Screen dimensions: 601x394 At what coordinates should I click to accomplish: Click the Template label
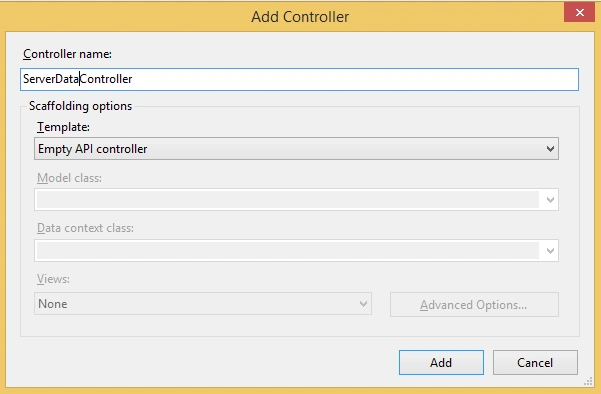[x=63, y=127]
